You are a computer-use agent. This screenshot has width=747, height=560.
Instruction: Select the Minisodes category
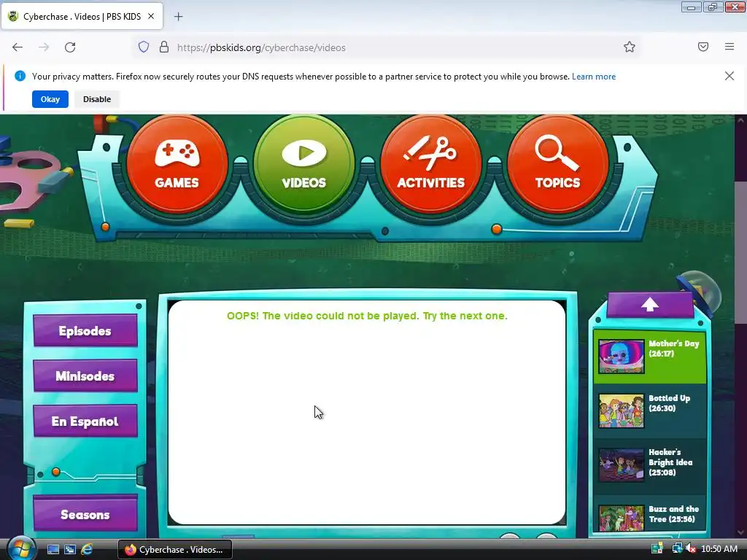[x=85, y=376]
